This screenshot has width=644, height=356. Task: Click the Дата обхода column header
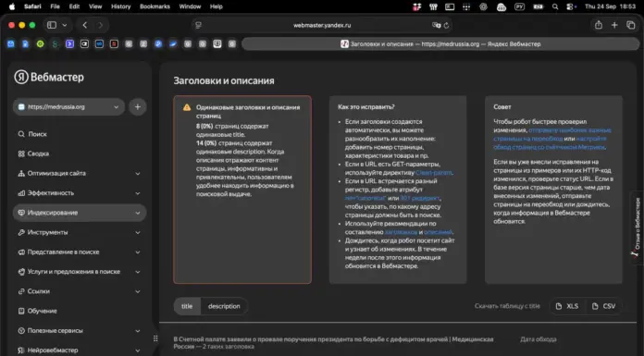pos(538,339)
